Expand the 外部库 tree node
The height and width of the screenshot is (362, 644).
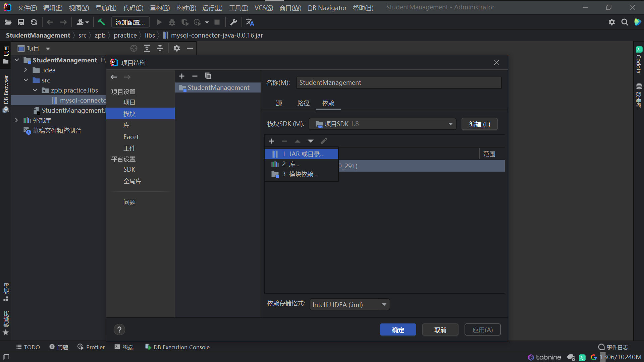16,120
